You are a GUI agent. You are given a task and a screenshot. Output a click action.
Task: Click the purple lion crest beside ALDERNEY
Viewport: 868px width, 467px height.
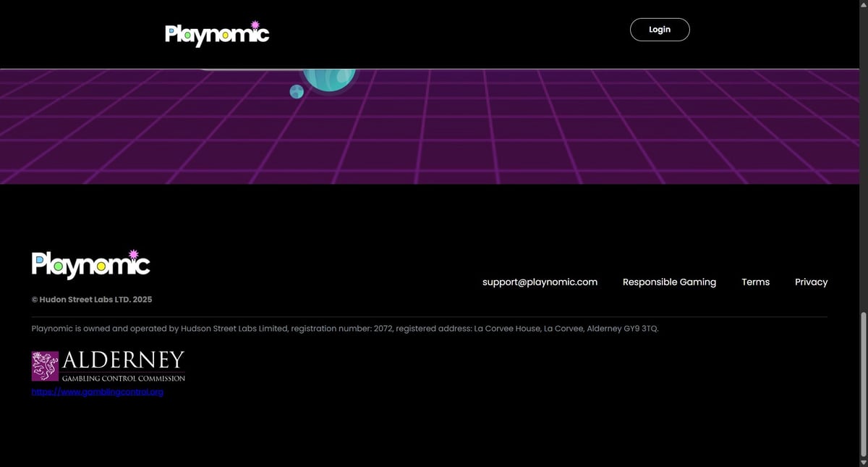(x=45, y=366)
